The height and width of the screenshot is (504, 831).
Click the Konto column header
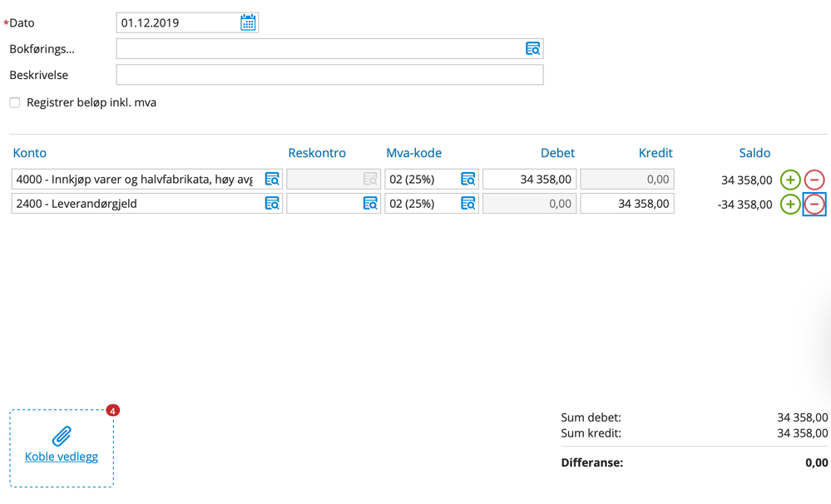click(x=29, y=153)
